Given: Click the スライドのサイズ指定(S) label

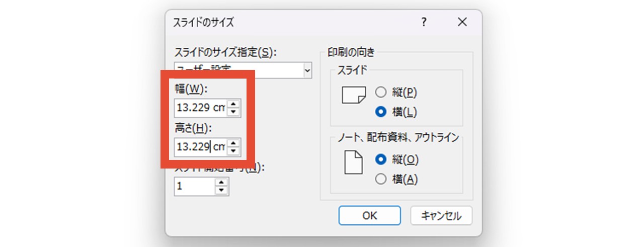Looking at the screenshot, I should coord(225,52).
